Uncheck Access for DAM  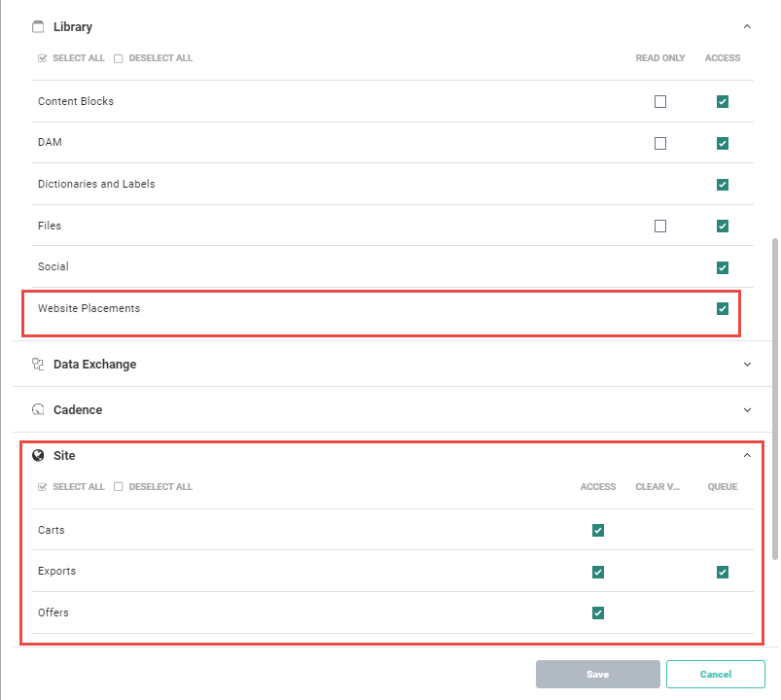(x=722, y=143)
